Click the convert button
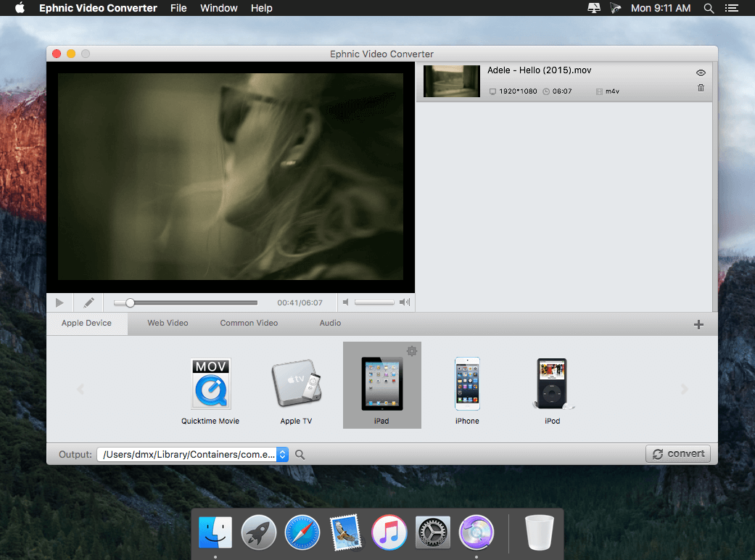The width and height of the screenshot is (755, 560). (678, 453)
